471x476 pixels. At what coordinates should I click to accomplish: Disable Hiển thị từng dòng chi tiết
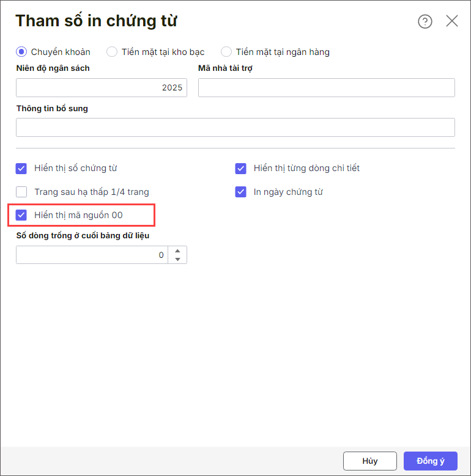[x=241, y=168]
